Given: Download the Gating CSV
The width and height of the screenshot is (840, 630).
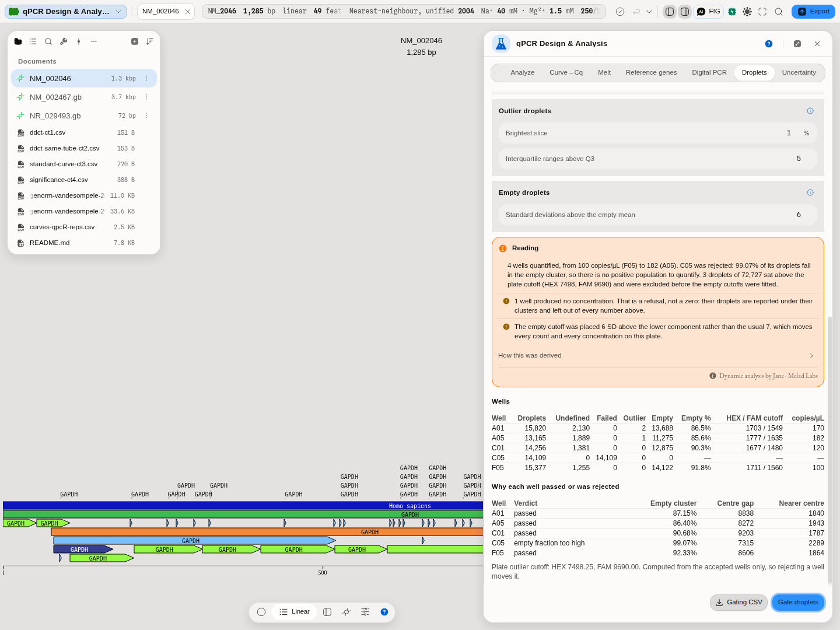Looking at the screenshot, I should point(739,603).
